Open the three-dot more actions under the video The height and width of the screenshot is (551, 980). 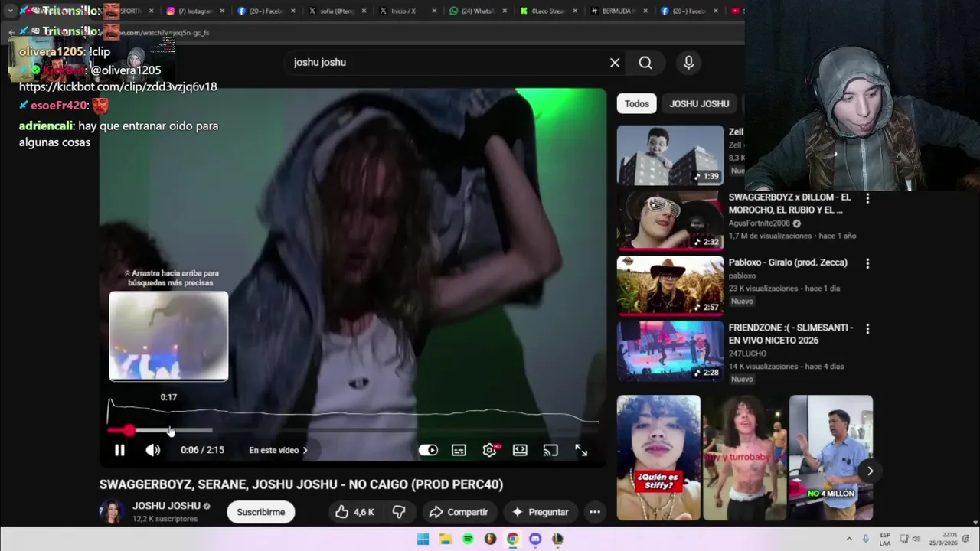[x=595, y=512]
